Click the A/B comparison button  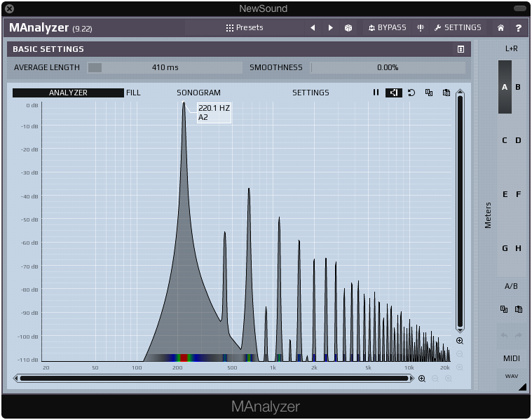[511, 286]
